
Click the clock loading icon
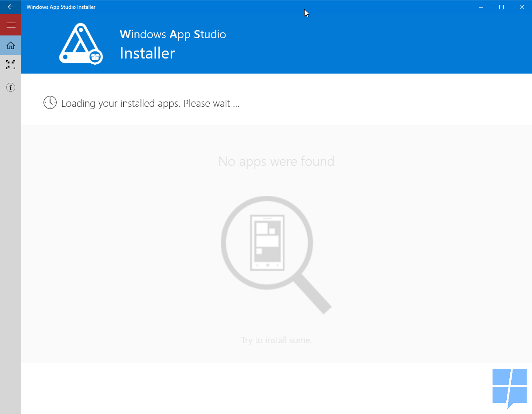click(50, 102)
